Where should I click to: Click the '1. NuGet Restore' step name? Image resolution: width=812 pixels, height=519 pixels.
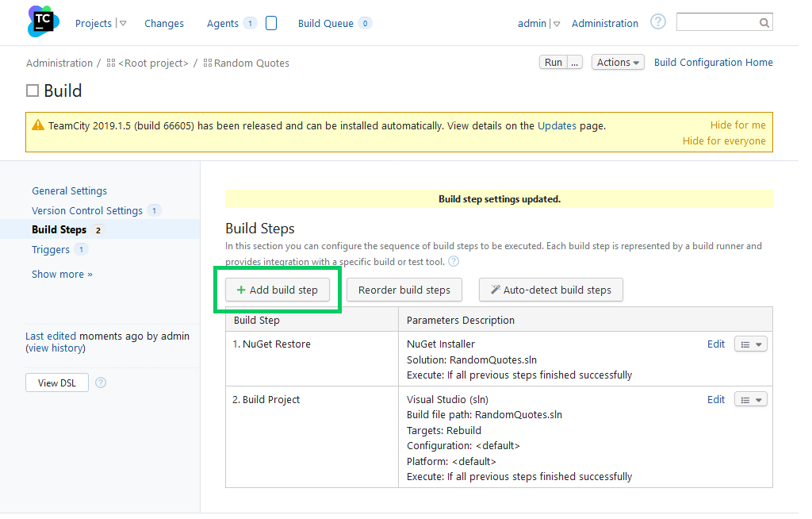click(271, 344)
